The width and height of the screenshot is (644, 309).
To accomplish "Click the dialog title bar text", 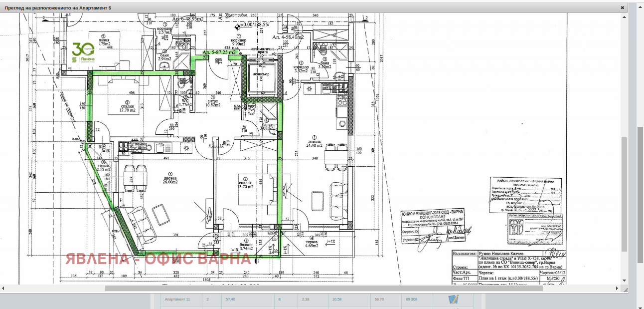I will pos(58,8).
